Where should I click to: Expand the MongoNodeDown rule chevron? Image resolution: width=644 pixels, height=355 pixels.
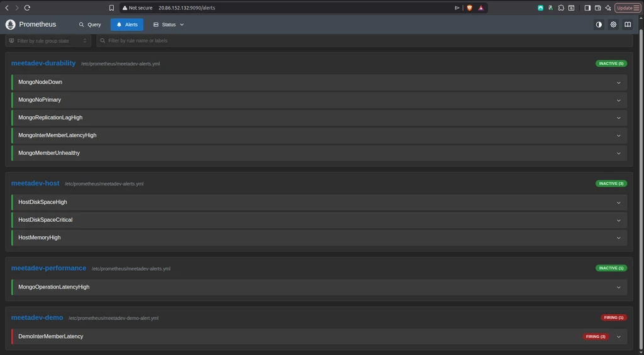[619, 82]
